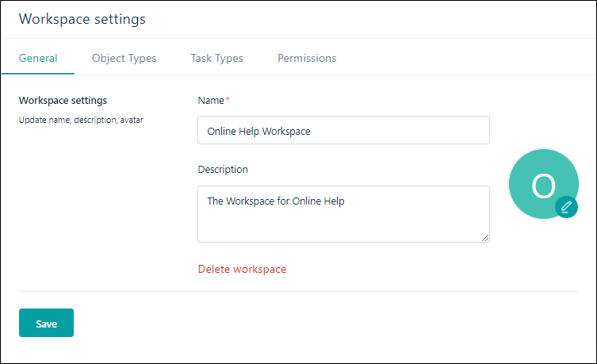Click 'The Workspace for Online Help' description text
597x364 pixels.
click(276, 201)
